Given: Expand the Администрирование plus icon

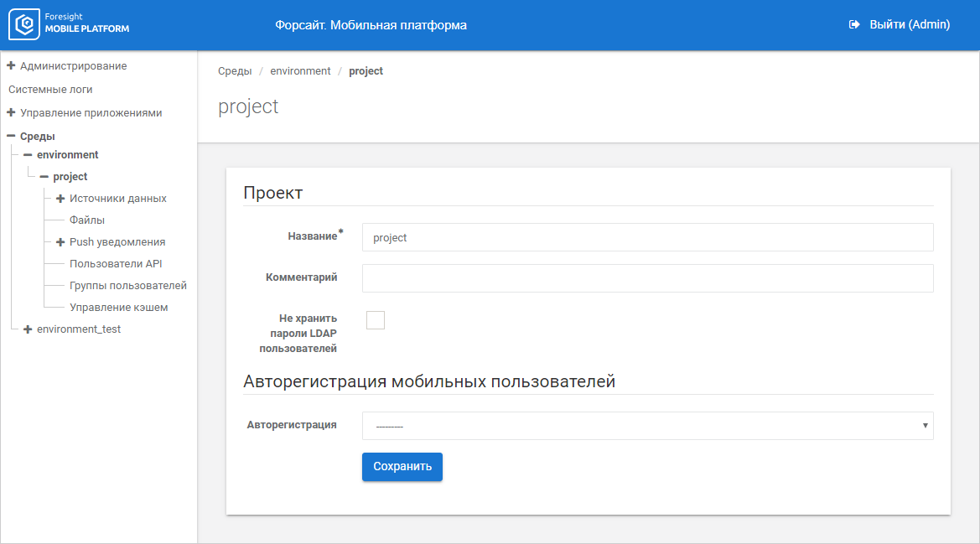Looking at the screenshot, I should [11, 65].
